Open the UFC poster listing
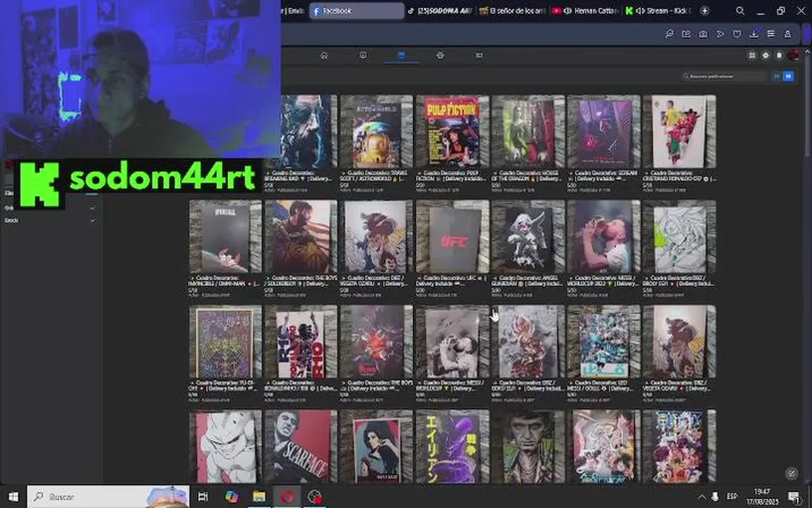Screen dimensions: 812x508 click(x=452, y=236)
